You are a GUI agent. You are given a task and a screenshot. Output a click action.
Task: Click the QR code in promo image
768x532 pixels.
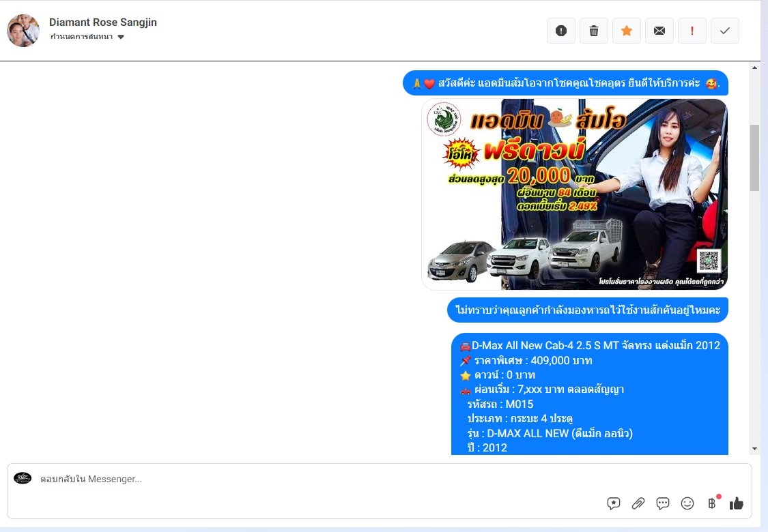(x=709, y=261)
